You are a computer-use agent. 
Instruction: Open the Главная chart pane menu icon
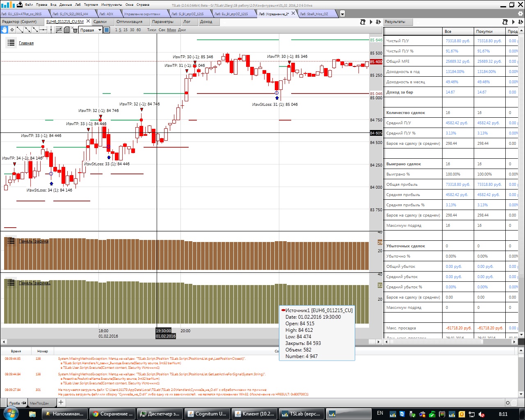click(11, 43)
